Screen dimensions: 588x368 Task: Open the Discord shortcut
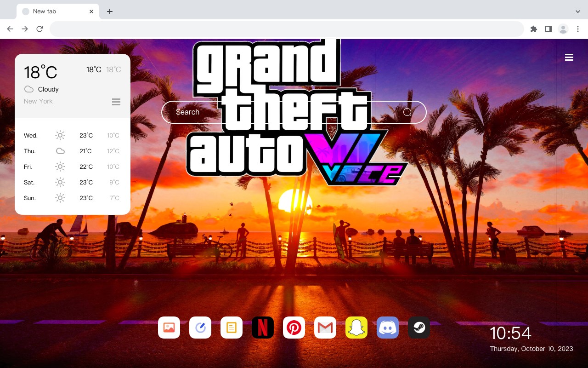coord(388,328)
